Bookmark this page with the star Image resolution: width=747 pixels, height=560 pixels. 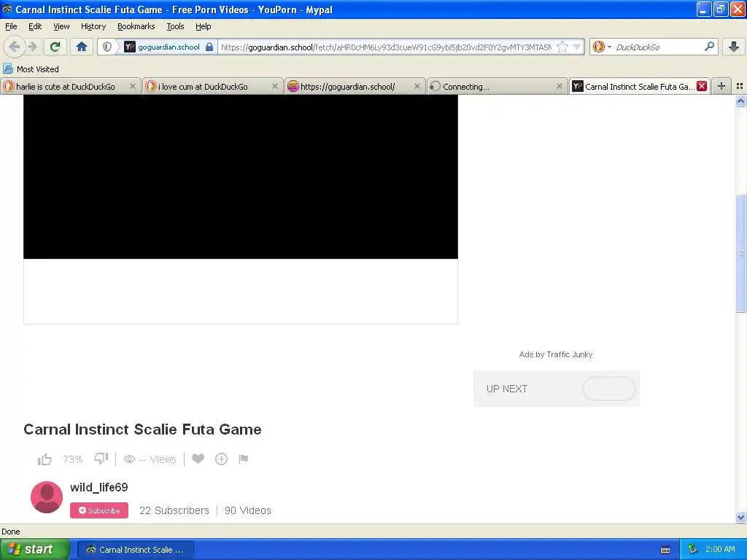[x=562, y=47]
